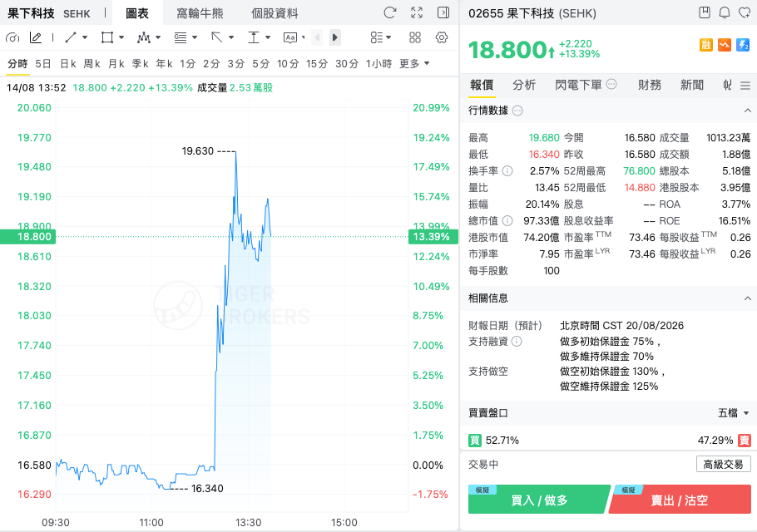Click the orange short-selling badge

725,46
